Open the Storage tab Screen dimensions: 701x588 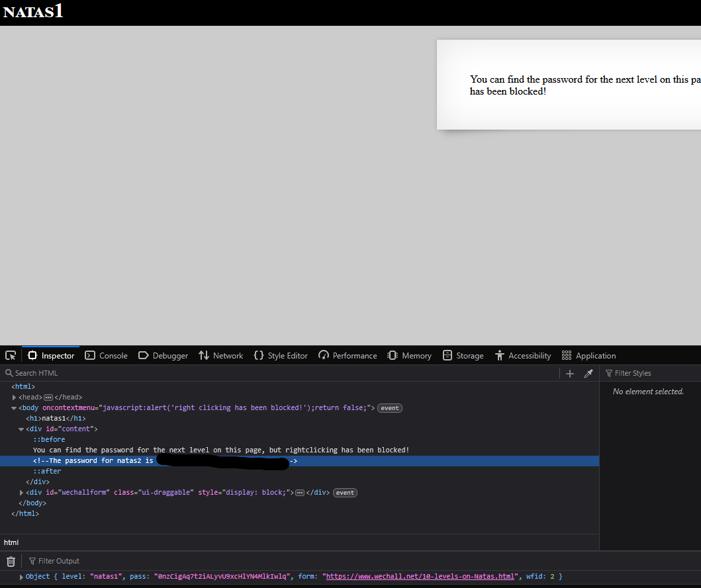[463, 356]
